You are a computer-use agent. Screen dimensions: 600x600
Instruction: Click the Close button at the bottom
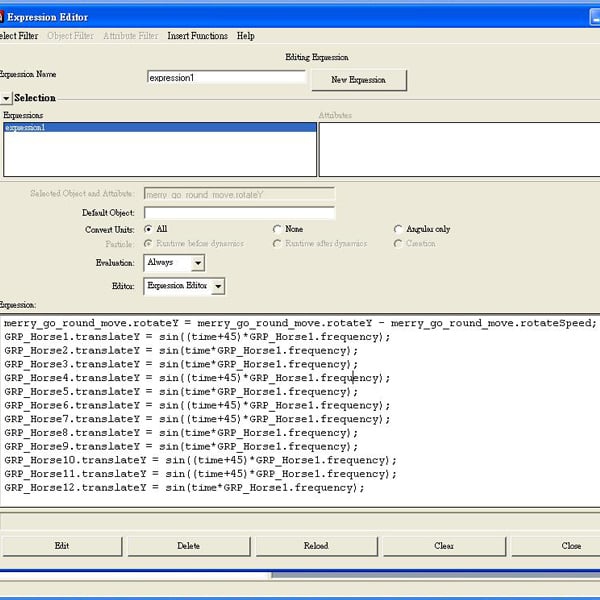click(x=571, y=546)
